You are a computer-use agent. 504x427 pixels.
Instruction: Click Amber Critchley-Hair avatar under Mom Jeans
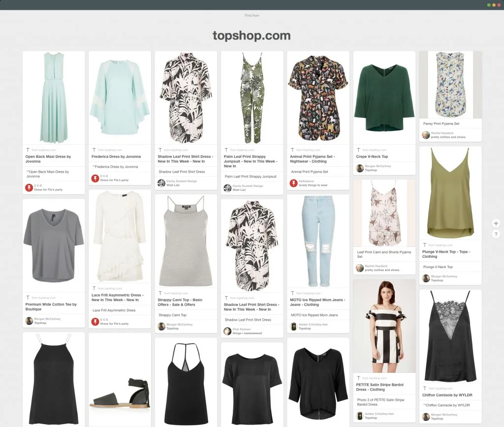(293, 327)
